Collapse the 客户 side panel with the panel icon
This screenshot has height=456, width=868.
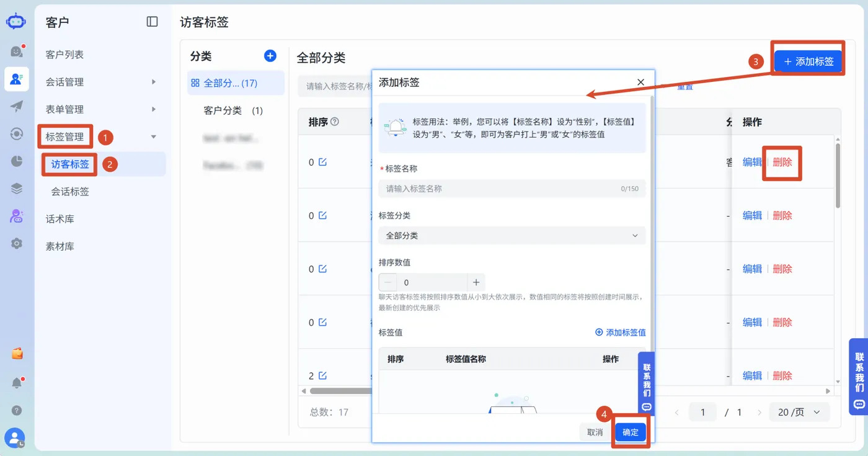coord(153,22)
